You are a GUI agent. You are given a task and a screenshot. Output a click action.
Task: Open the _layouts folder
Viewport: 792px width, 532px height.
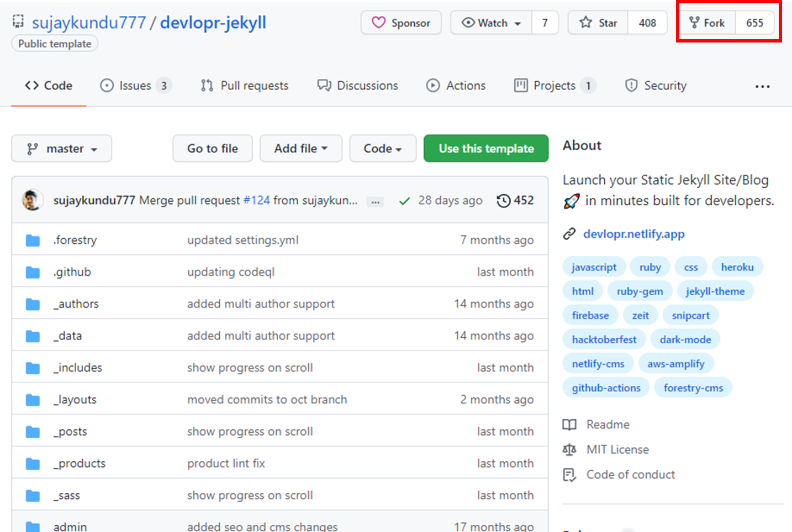75,400
